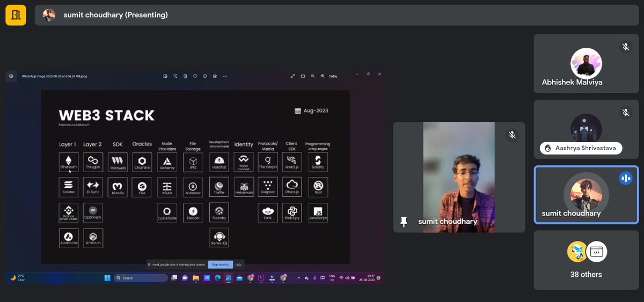The width and height of the screenshot is (644, 302).
Task: Click the Metamask box under Identity
Action: pyautogui.click(x=244, y=187)
